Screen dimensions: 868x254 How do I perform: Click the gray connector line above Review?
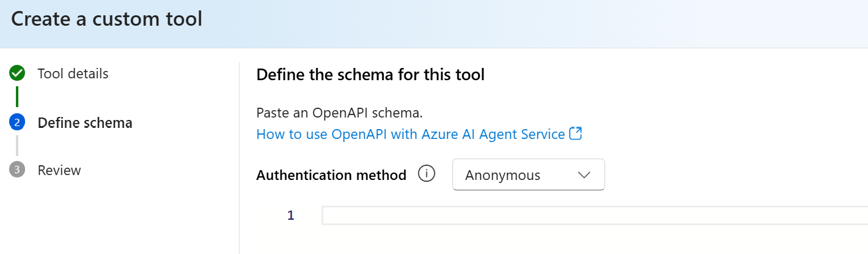17,146
